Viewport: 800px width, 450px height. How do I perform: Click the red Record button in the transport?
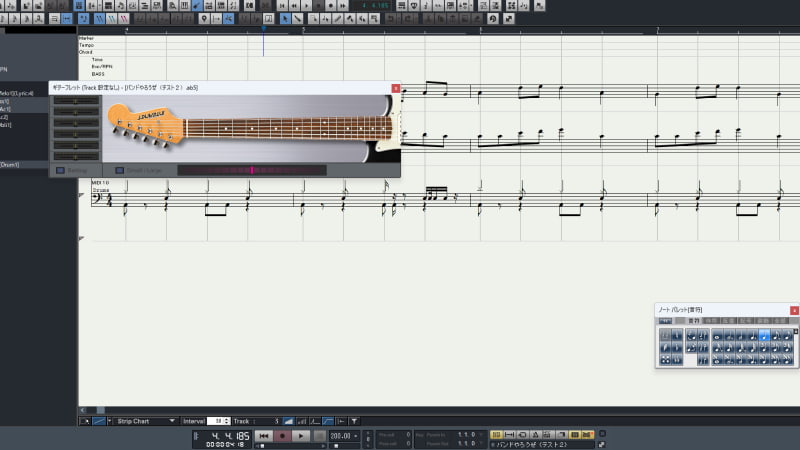click(x=283, y=436)
